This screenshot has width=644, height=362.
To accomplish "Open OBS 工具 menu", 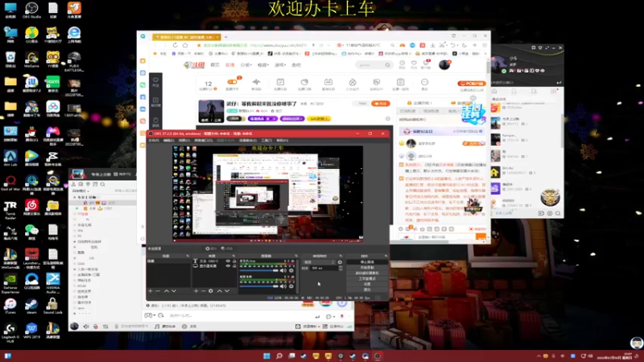I will tap(266, 140).
